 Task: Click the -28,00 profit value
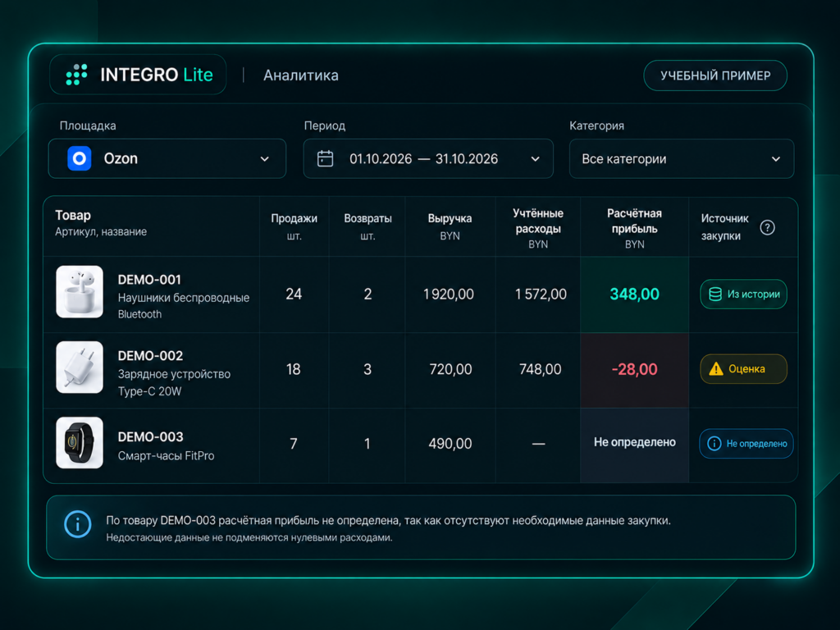(x=634, y=369)
